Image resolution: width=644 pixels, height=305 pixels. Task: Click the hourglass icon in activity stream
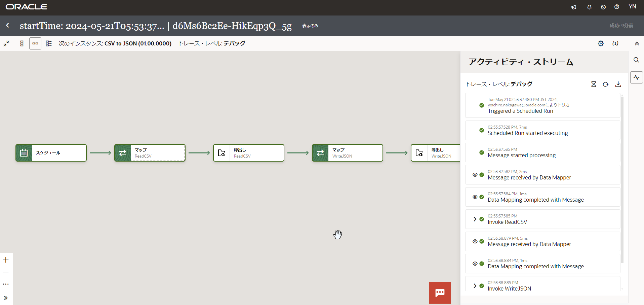pyautogui.click(x=594, y=84)
